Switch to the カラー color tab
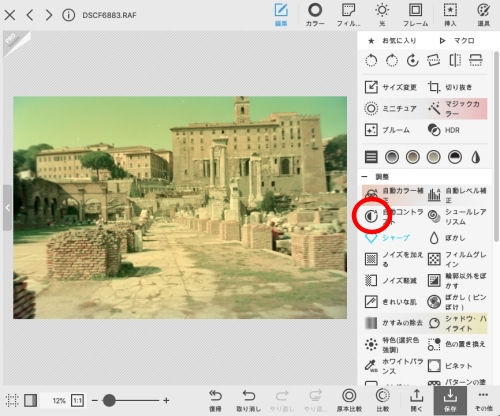Screen dimensions: 500x416 (315, 15)
